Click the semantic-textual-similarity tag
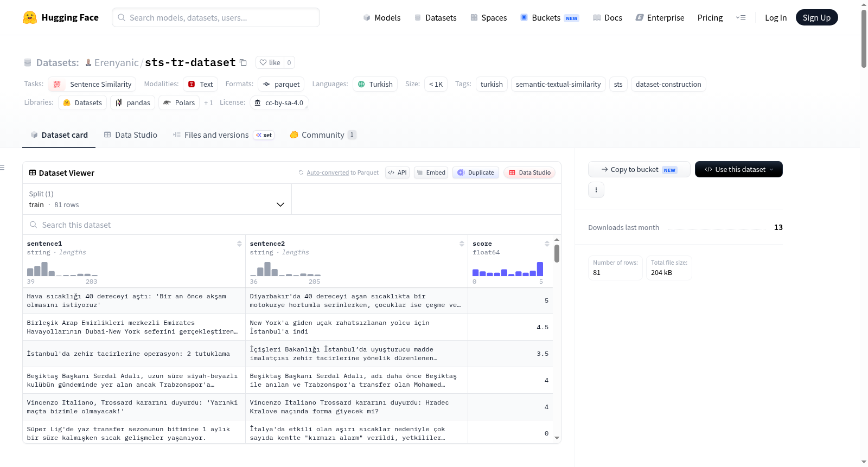 pos(558,84)
